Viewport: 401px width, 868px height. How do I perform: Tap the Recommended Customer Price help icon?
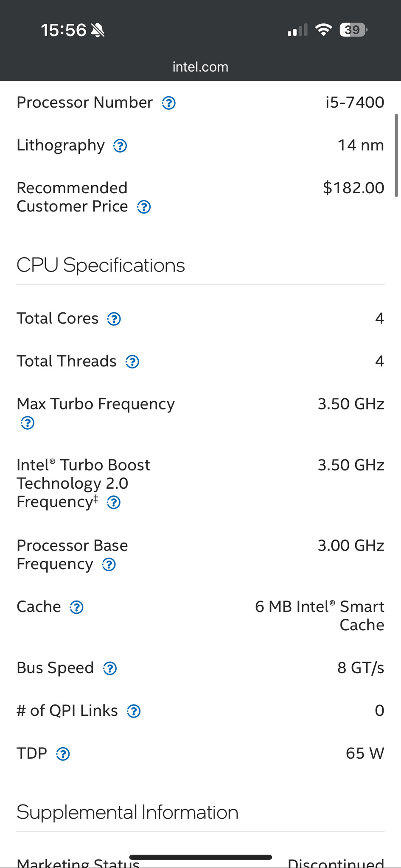(x=144, y=207)
